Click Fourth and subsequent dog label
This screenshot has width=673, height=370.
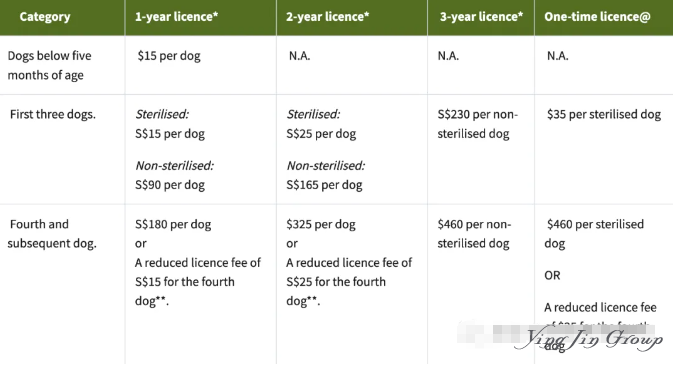click(52, 234)
